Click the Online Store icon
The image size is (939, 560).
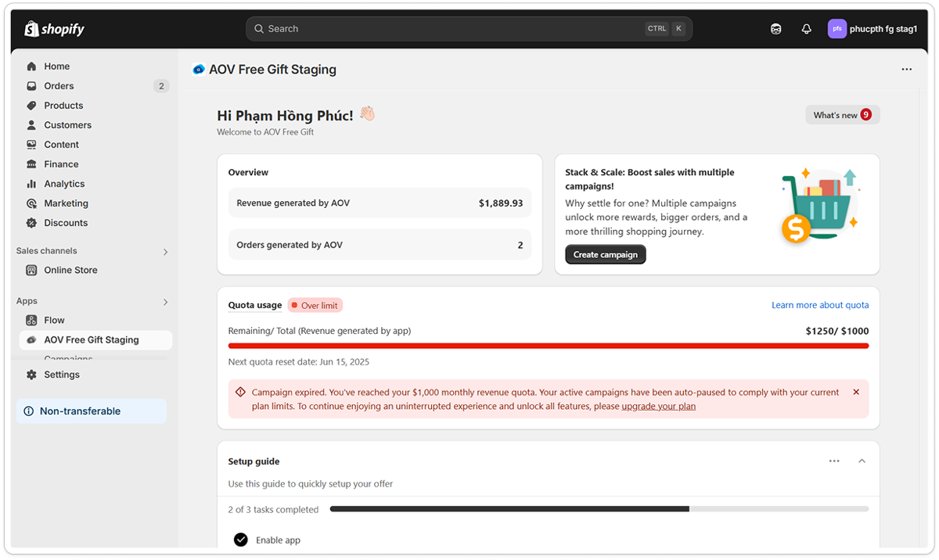point(31,270)
